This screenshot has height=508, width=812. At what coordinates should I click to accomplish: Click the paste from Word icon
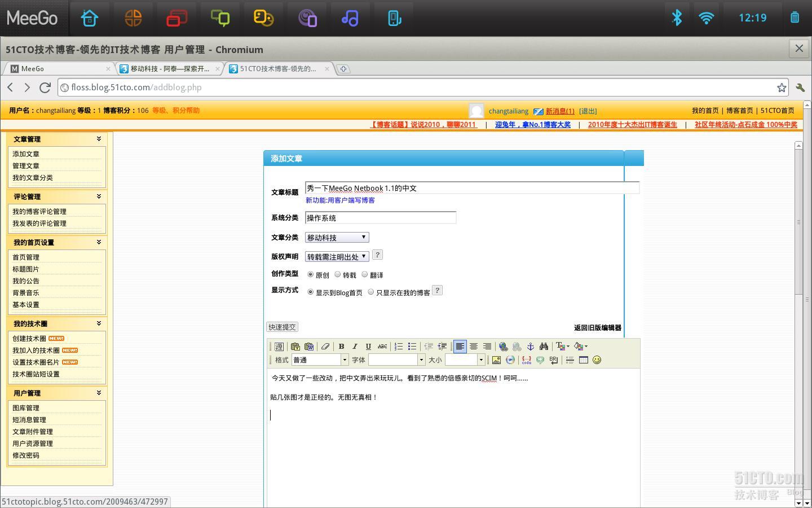[309, 347]
